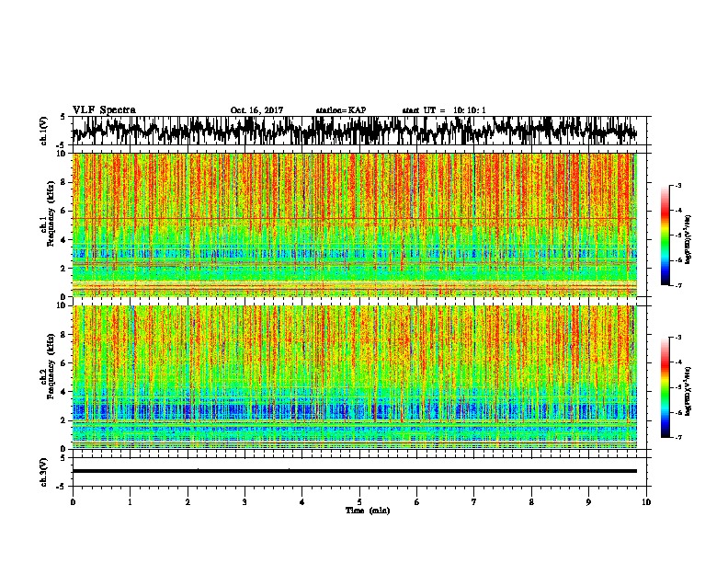
Task: Click the '5' tick on ch.1(V) axis
Action: click(63, 117)
